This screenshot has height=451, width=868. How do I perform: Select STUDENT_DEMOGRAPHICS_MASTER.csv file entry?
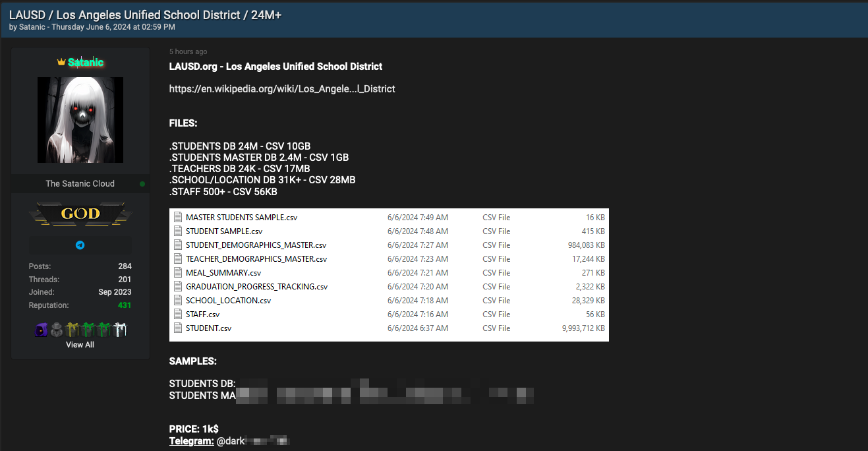click(389, 245)
